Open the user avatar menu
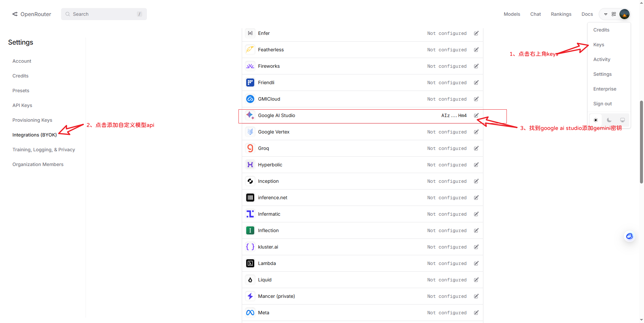Viewport: 644px width, 323px height. pos(624,14)
